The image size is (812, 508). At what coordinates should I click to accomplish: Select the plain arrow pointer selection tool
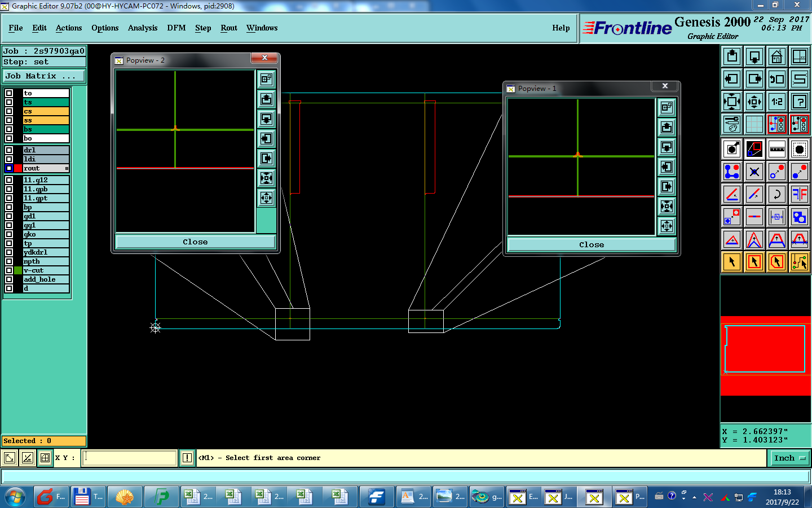(x=732, y=262)
